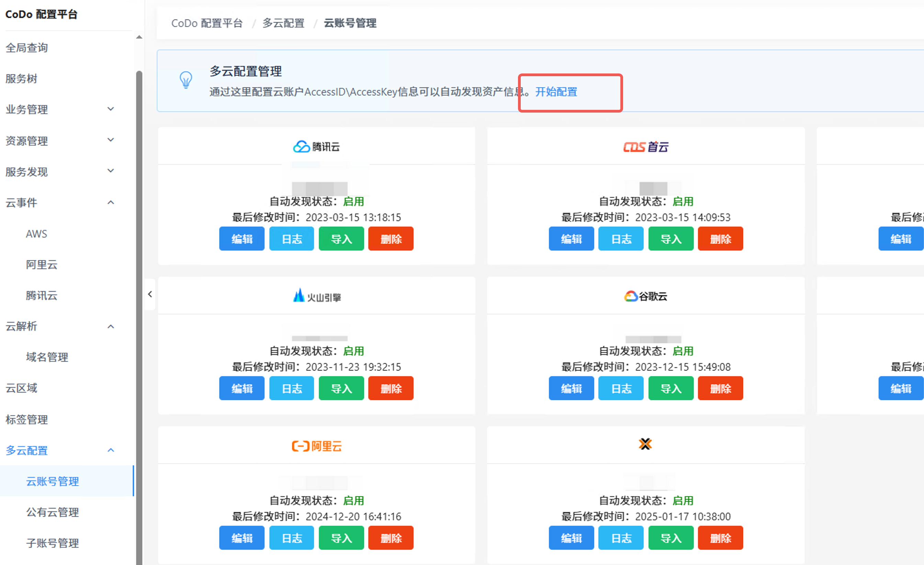Screen dimensions: 924x565
Task: Import resources for the 谷歌云 account
Action: click(x=671, y=388)
